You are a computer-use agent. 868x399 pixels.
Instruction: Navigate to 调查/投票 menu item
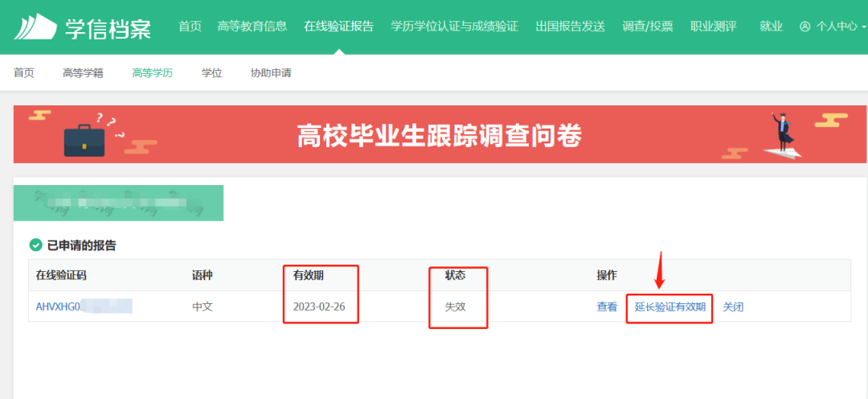pos(647,27)
